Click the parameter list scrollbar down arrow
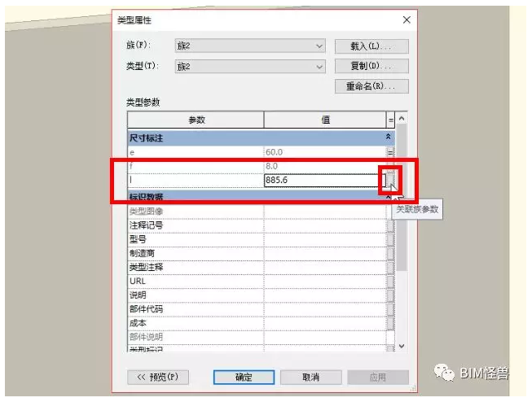Image resolution: width=532 pixels, height=402 pixels. coord(401,346)
